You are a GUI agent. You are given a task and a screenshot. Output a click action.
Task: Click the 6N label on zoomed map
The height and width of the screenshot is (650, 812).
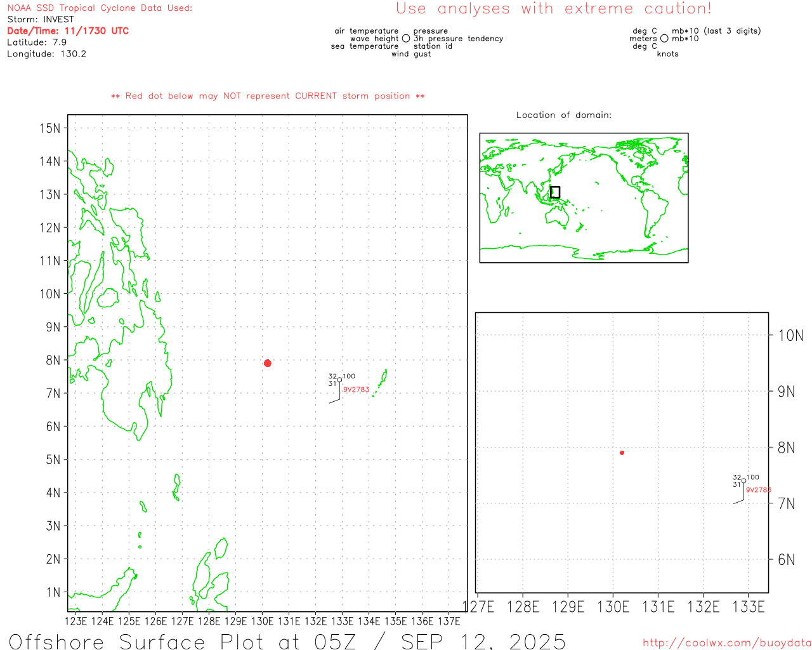click(x=787, y=559)
